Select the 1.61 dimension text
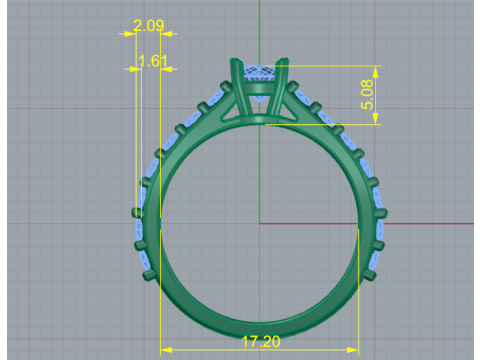The height and width of the screenshot is (360, 480). coord(153,61)
